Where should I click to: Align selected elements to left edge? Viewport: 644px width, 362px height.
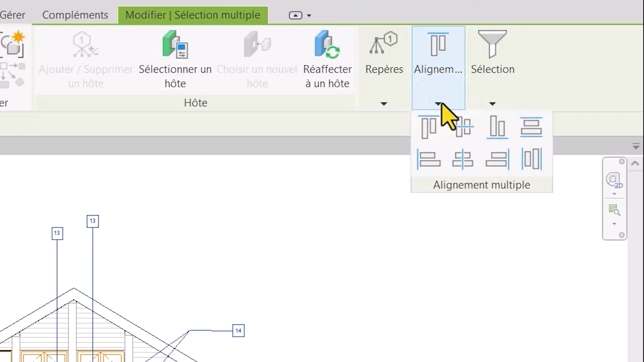pos(429,159)
